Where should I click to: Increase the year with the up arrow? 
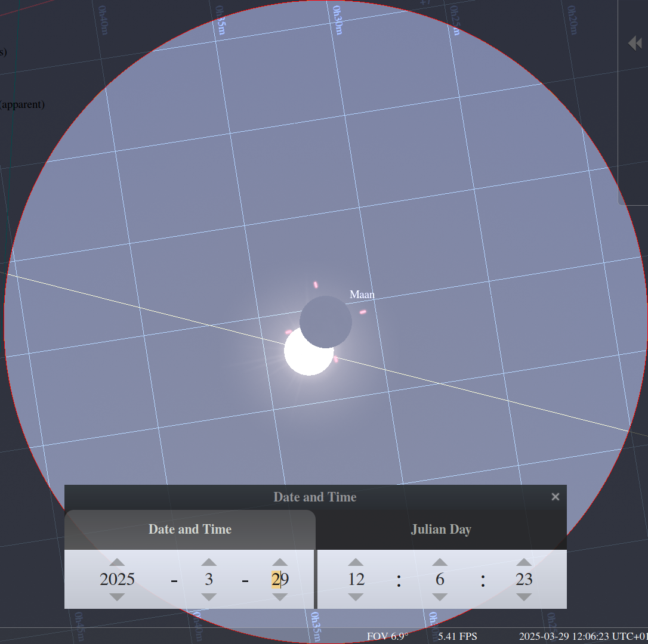point(117,562)
